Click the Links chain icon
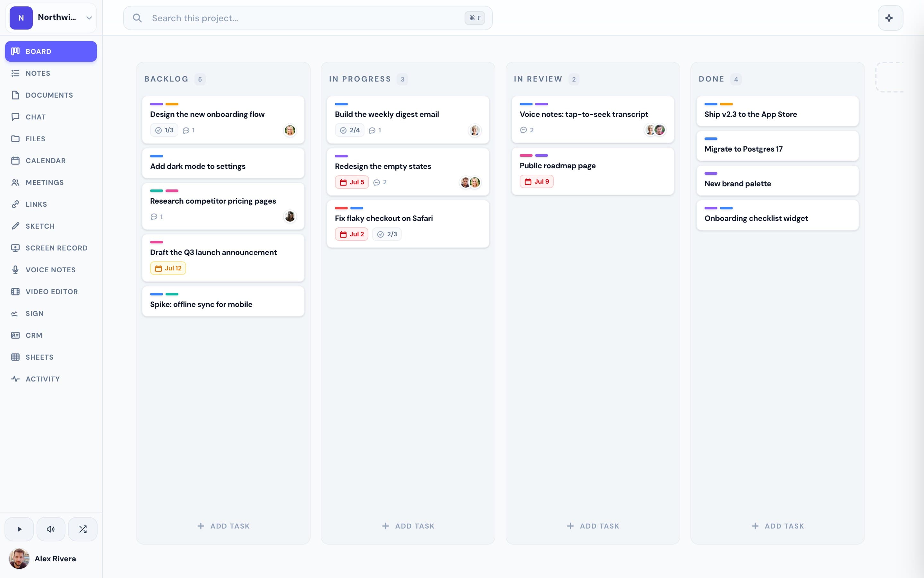 (15, 204)
